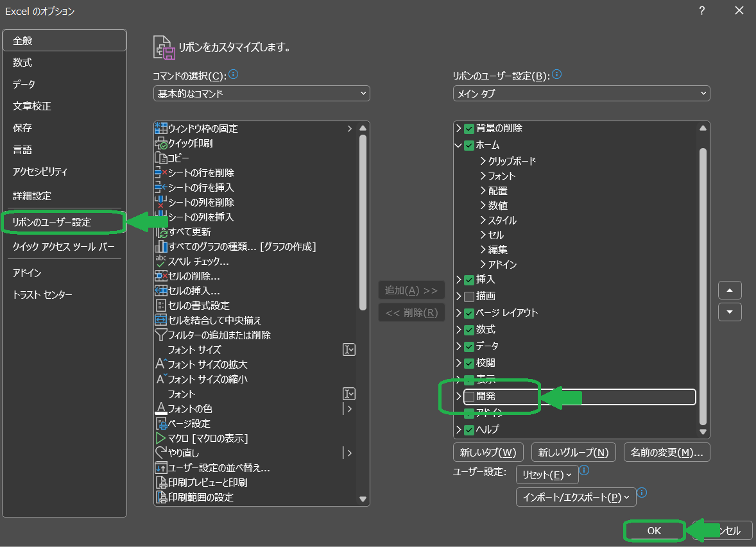Select the 印刷範囲の設定 icon
The image size is (756, 547).
(160, 498)
